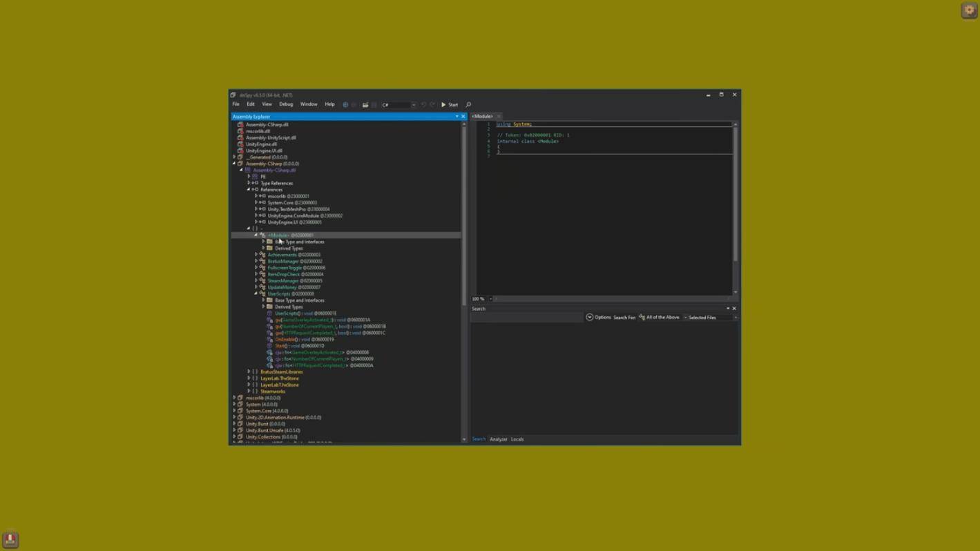
Task: Expand the BratucManager class node
Action: pos(256,262)
